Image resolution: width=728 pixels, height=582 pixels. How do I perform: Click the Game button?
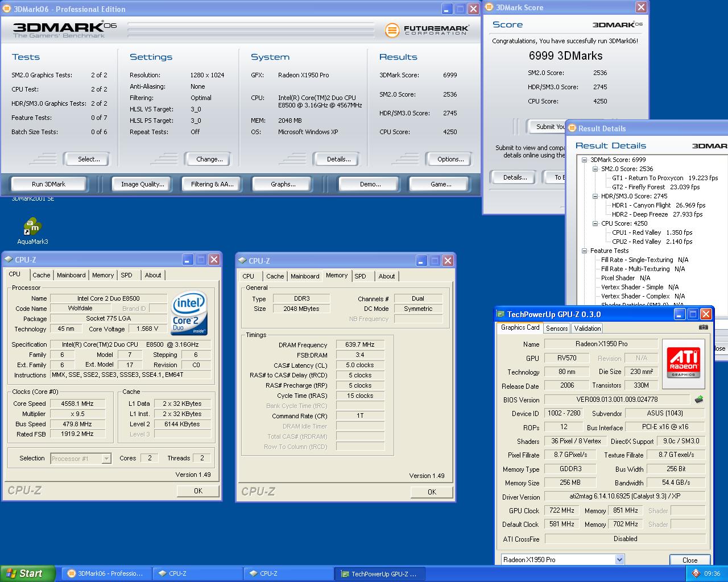[x=441, y=184]
